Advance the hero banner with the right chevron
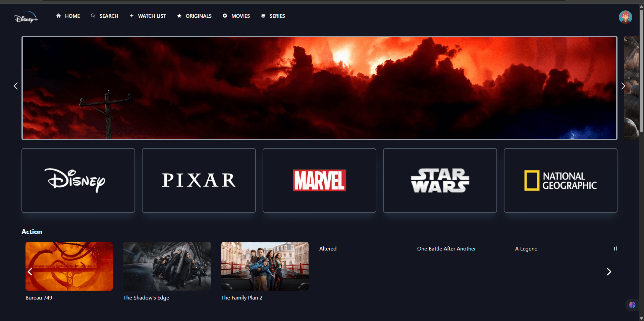 pyautogui.click(x=623, y=86)
